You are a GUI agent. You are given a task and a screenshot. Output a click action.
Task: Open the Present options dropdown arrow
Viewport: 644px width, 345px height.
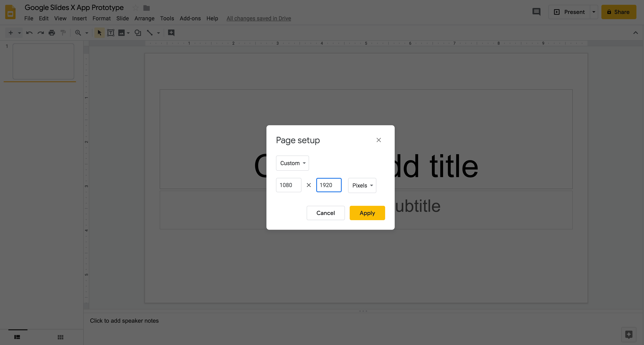coord(594,12)
